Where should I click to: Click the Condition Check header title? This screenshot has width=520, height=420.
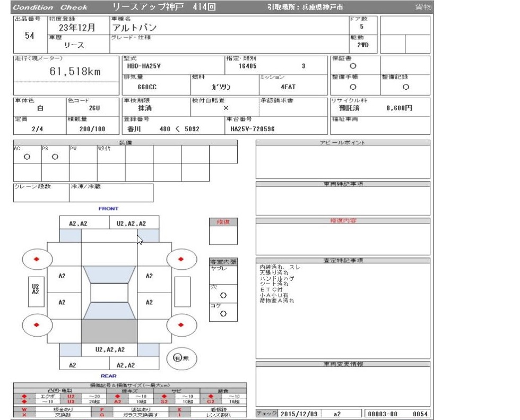click(x=50, y=7)
